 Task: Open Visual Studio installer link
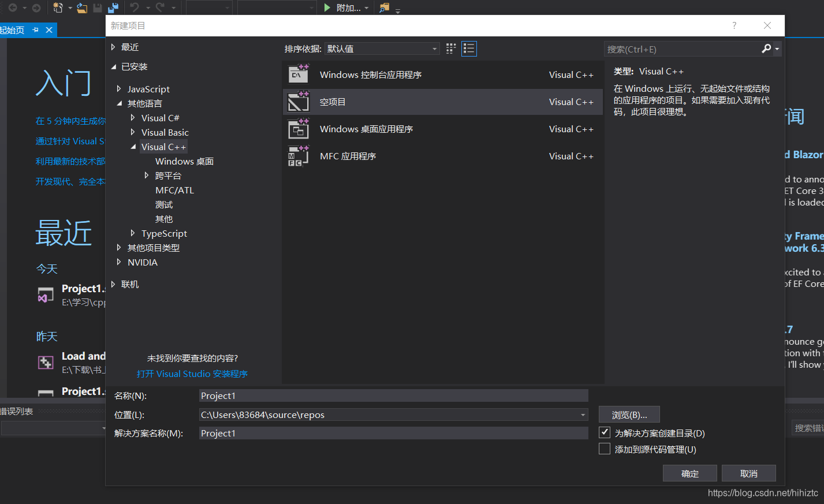(192, 374)
